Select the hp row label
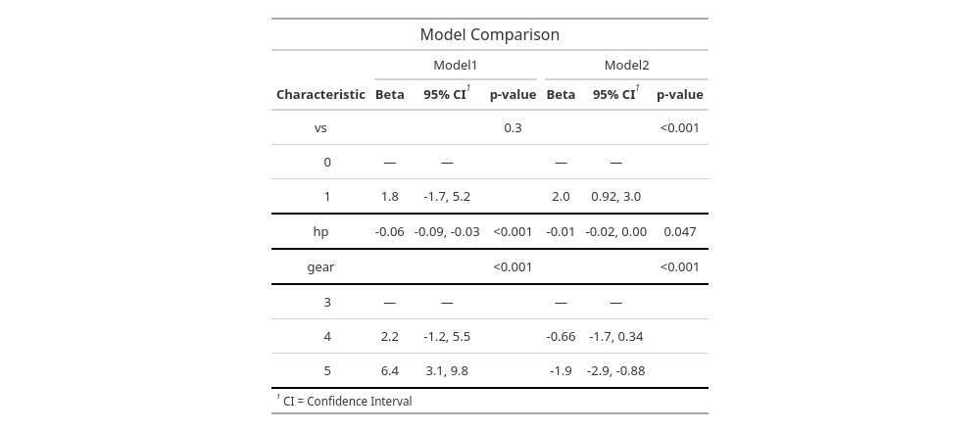The height and width of the screenshot is (432, 980). point(320,232)
